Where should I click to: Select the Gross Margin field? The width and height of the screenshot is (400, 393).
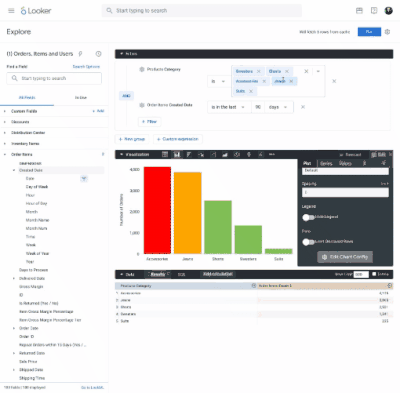[x=31, y=287]
